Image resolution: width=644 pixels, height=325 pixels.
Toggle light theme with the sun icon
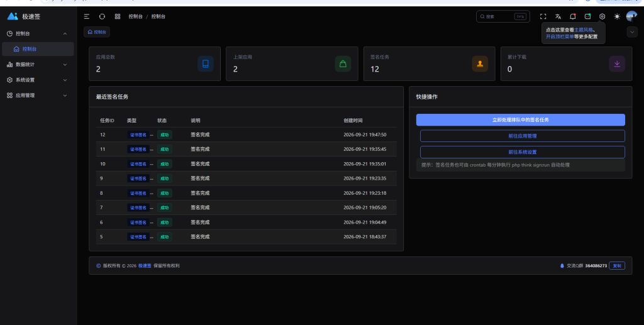617,16
